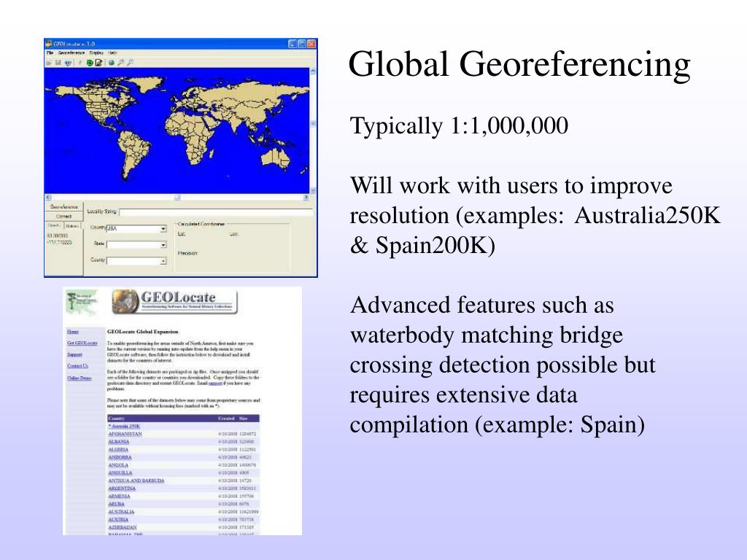The image size is (747, 560).
Task: Close the GEOLocate window
Action: 311,44
